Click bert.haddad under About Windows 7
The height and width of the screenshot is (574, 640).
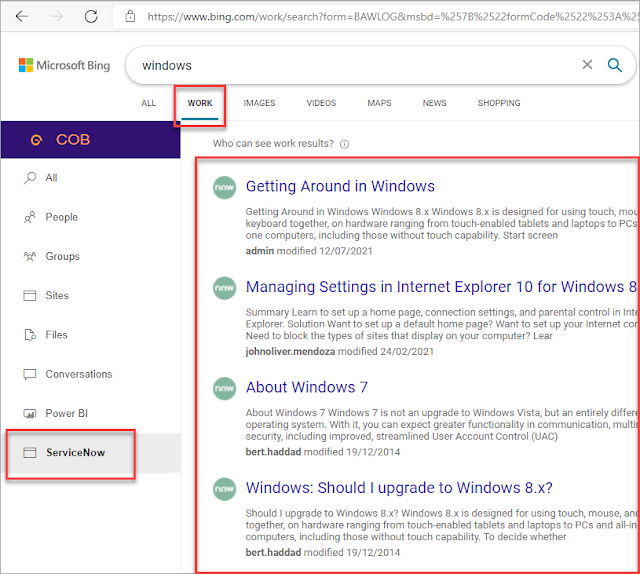(273, 452)
